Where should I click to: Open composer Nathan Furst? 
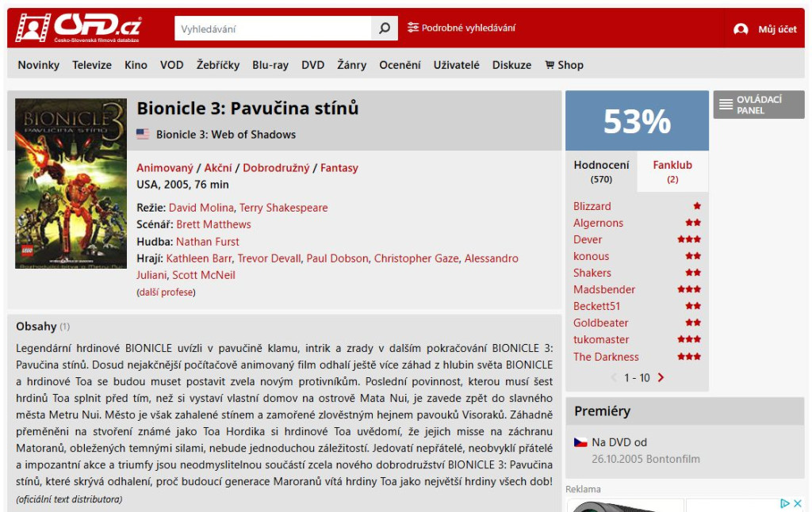[208, 241]
